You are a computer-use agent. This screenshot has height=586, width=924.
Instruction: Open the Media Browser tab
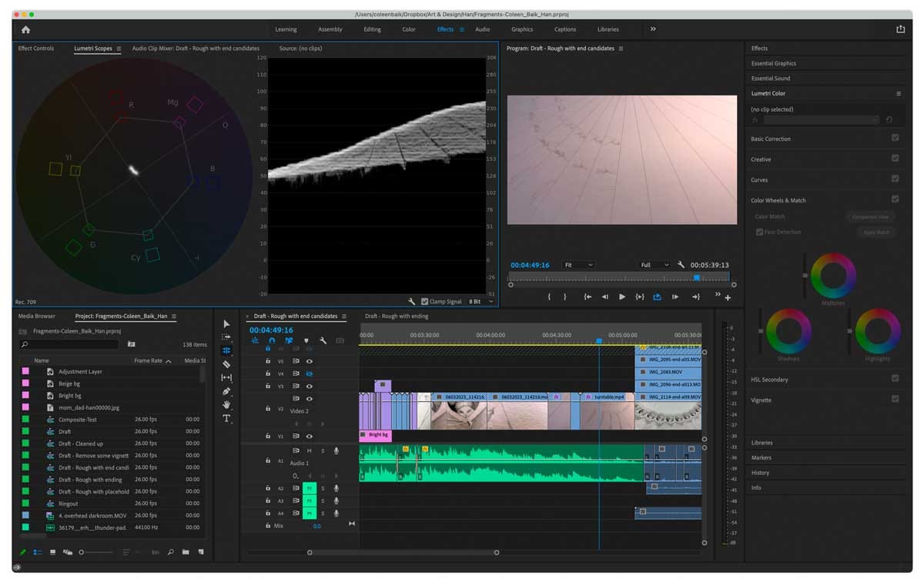(x=37, y=316)
